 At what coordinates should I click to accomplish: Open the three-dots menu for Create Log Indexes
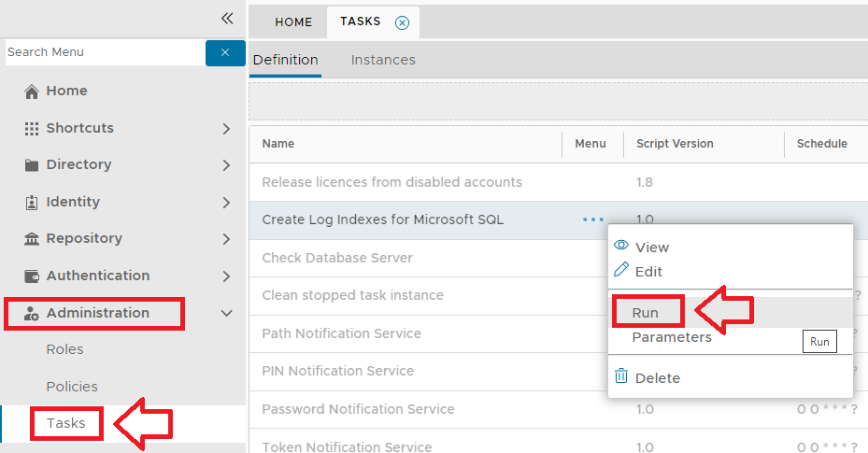point(592,220)
